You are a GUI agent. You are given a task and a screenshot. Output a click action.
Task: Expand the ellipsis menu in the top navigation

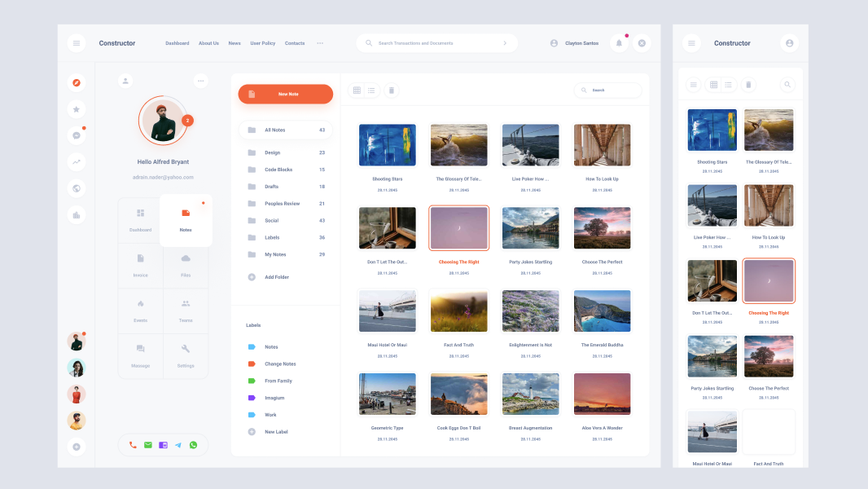[x=320, y=43]
